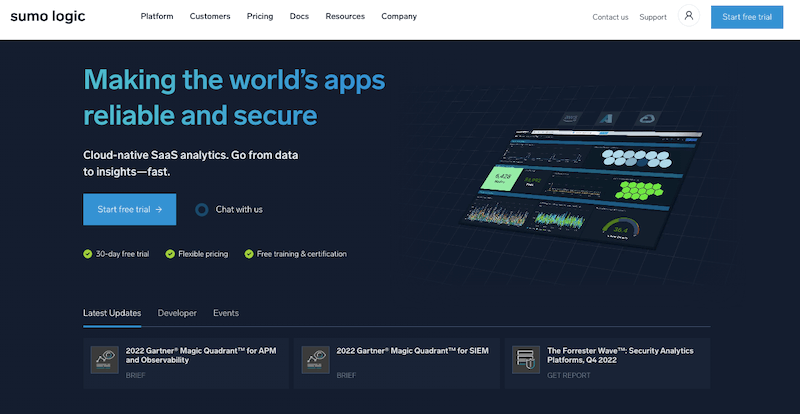Image resolution: width=800 pixels, height=414 pixels.
Task: Open the Customers menu
Action: coord(210,16)
